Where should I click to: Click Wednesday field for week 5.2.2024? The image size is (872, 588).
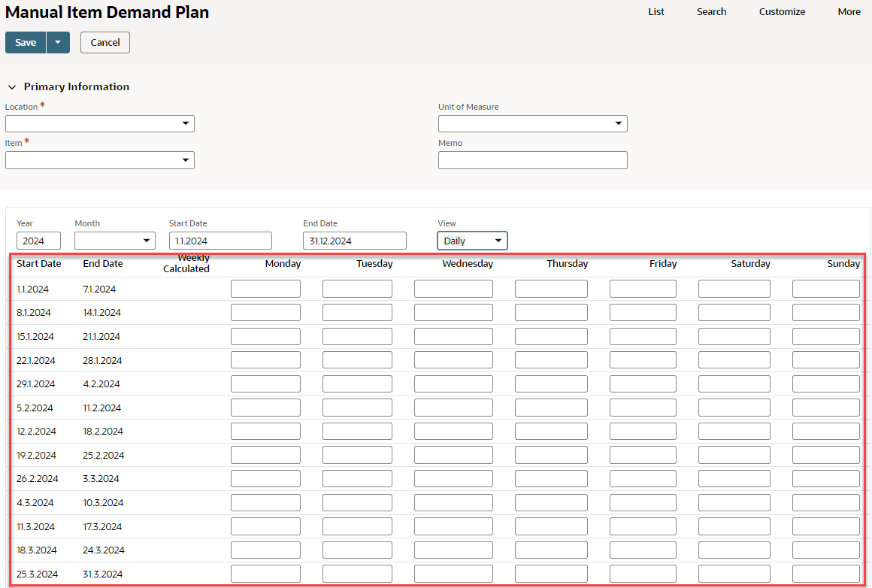coord(453,408)
